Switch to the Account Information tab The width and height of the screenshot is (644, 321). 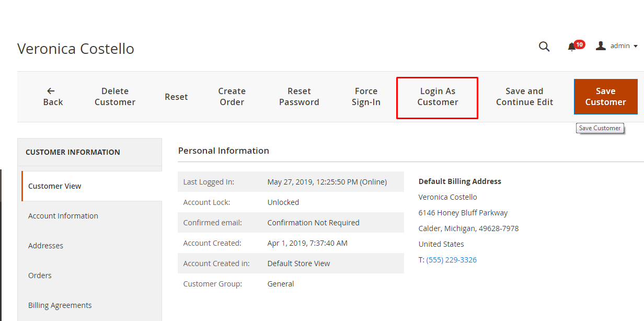[x=63, y=215]
